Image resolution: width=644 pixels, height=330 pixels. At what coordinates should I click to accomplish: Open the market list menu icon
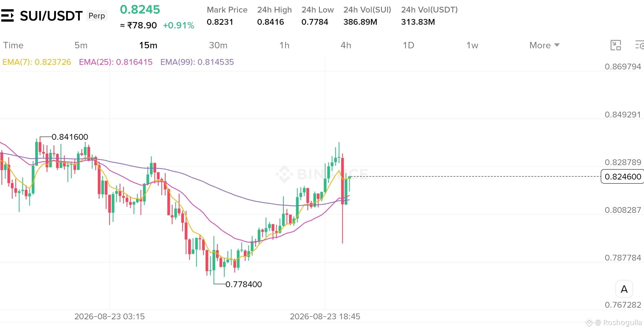point(7,16)
